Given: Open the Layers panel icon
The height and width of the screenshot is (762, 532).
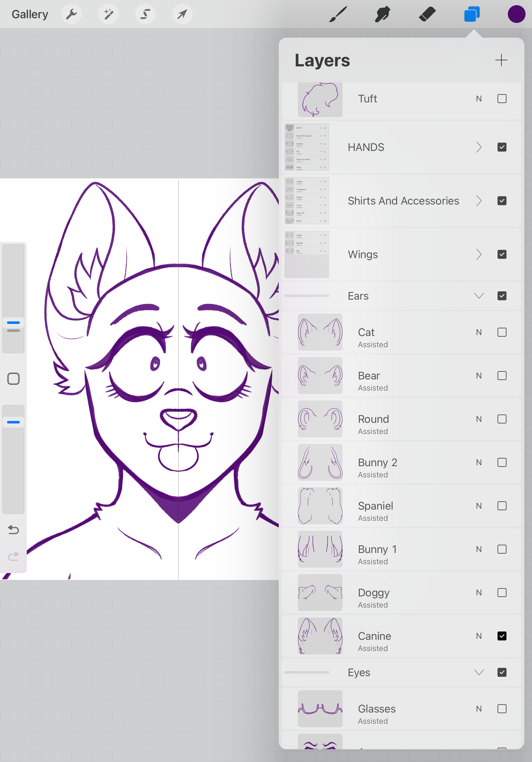Looking at the screenshot, I should click(472, 14).
